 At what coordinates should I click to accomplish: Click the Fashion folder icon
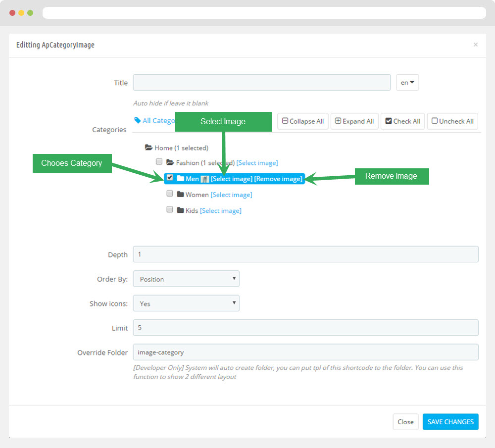pos(169,162)
